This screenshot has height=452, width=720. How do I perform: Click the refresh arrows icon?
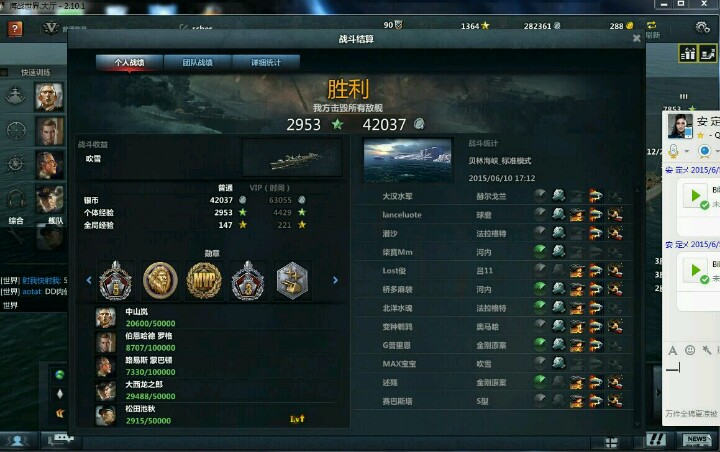(x=651, y=25)
